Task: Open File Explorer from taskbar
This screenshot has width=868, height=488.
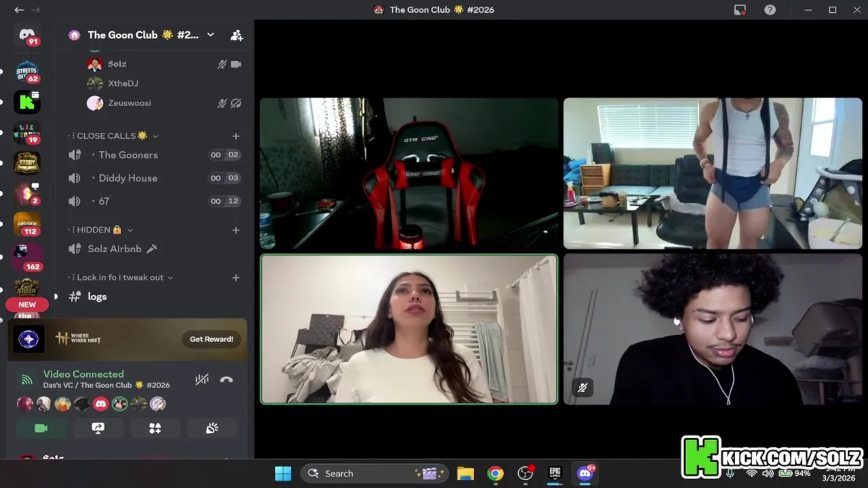Action: (x=465, y=473)
